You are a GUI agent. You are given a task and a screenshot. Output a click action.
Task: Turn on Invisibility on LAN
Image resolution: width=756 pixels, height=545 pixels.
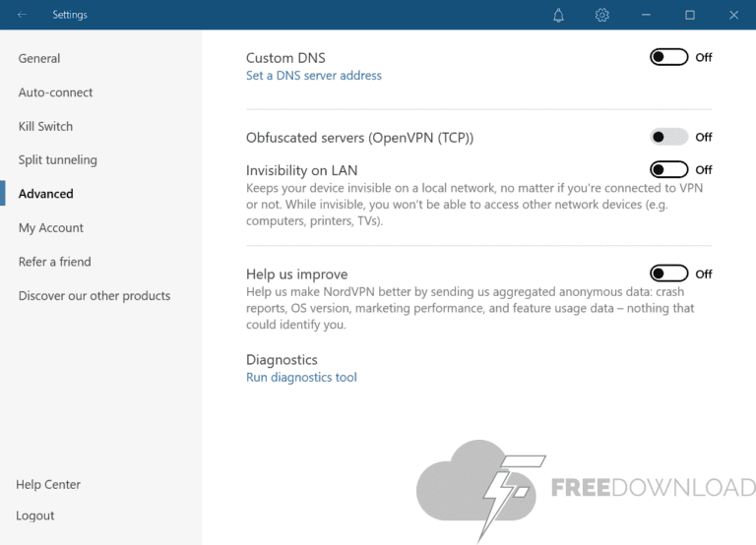tap(668, 169)
